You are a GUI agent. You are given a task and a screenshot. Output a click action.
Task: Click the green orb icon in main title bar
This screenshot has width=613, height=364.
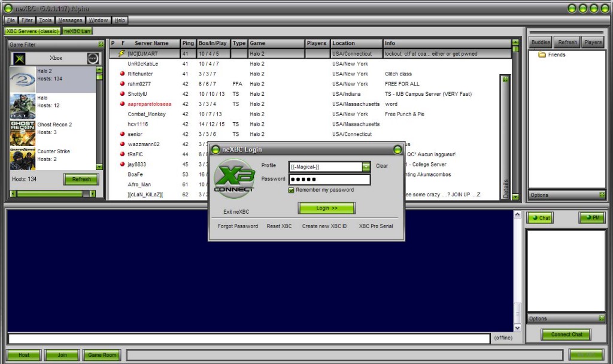pyautogui.click(x=8, y=8)
